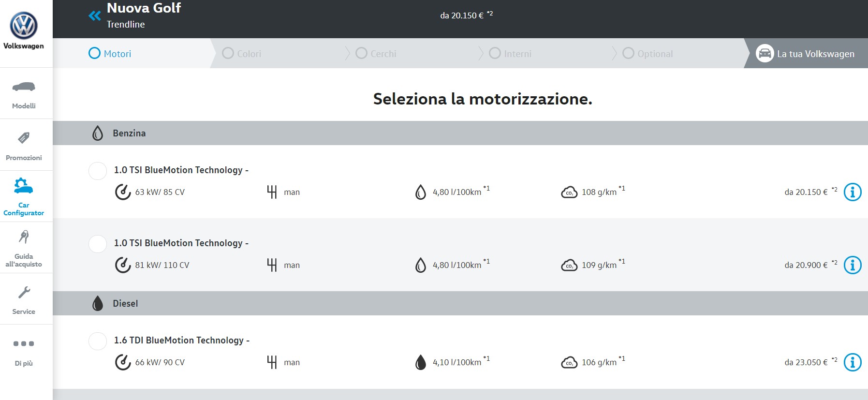Go back with the double chevron arrow

click(94, 16)
